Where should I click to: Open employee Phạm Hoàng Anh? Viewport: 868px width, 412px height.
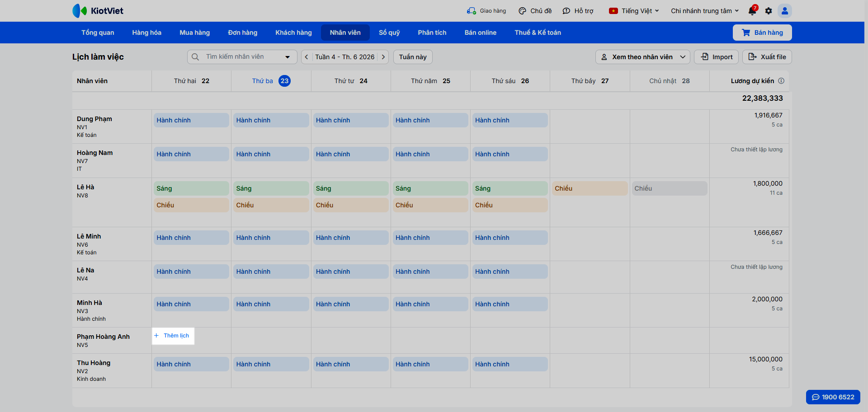(103, 337)
